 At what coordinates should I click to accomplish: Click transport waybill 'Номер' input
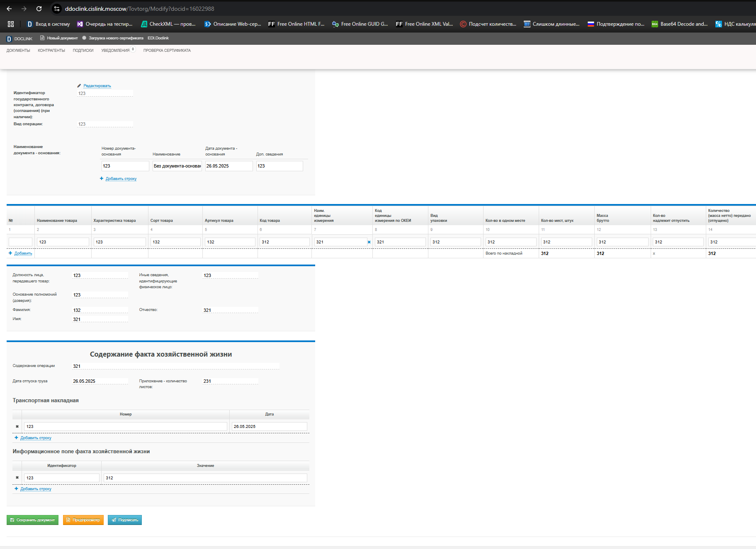(x=126, y=426)
